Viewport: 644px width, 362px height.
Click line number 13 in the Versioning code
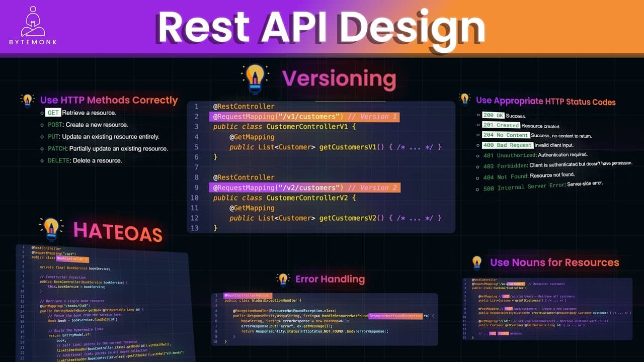coord(195,228)
